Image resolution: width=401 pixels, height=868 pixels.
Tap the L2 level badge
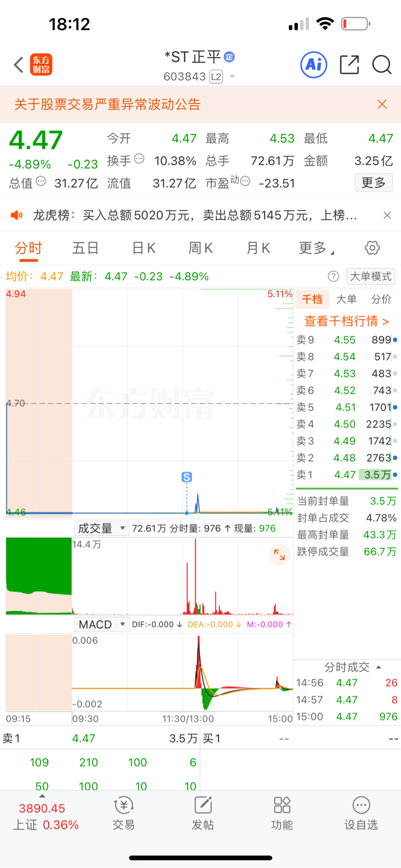click(216, 77)
